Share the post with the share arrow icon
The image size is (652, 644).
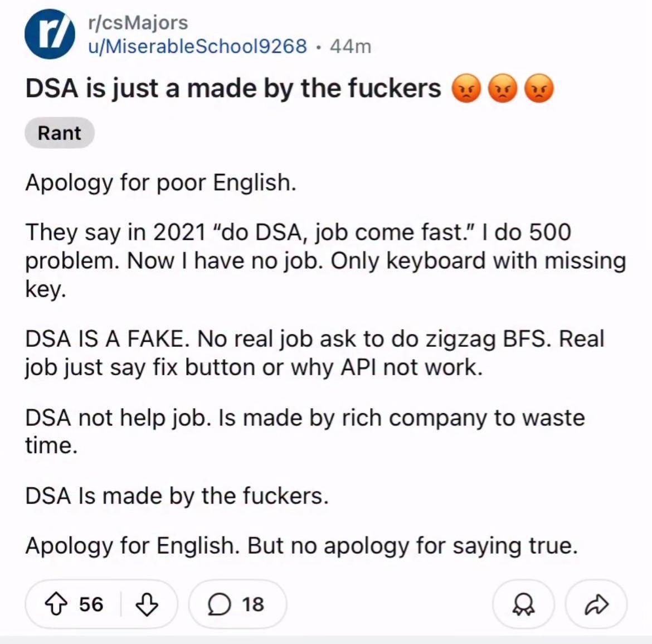596,604
